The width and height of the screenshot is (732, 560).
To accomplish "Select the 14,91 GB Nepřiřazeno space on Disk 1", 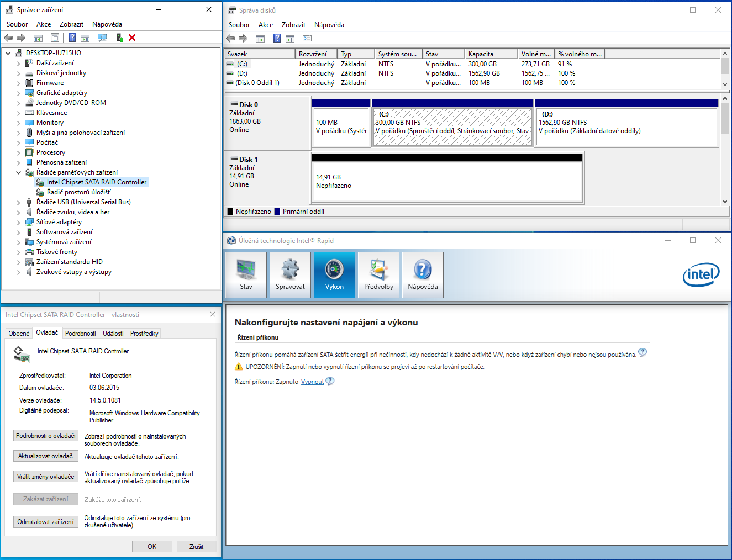I will coord(447,181).
